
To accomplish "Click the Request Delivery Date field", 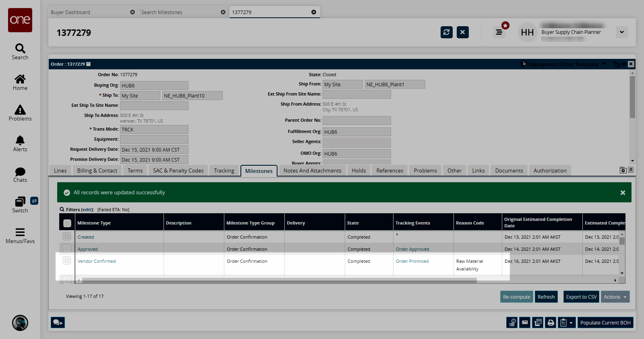I will tap(154, 150).
